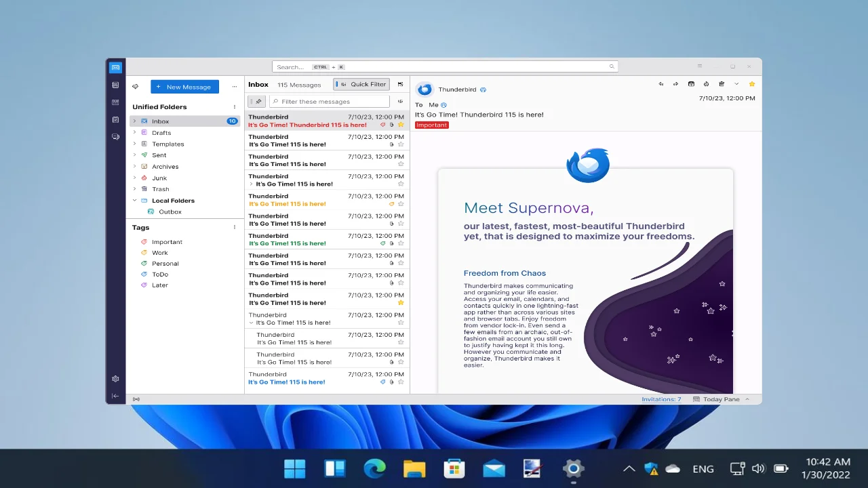Star the orange-subject message in the list
The width and height of the screenshot is (868, 488).
pyautogui.click(x=401, y=204)
